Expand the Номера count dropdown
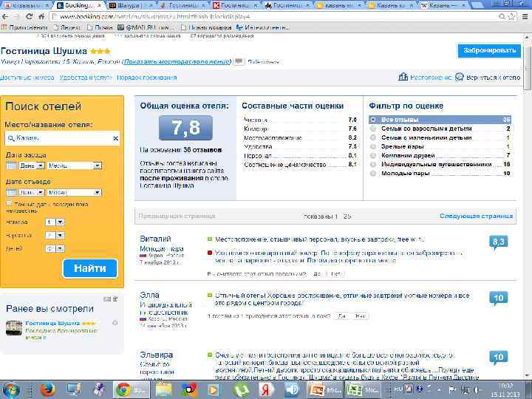532x399 pixels. tap(55, 222)
